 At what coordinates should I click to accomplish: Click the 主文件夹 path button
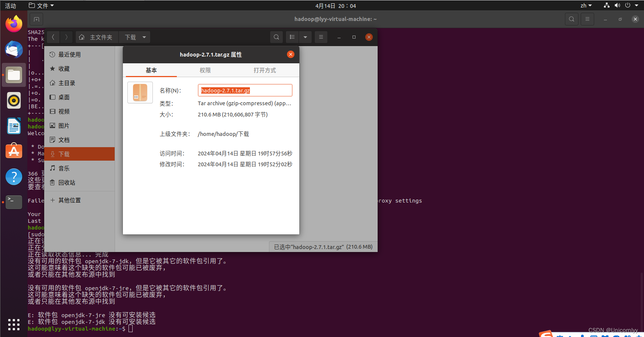pyautogui.click(x=97, y=37)
